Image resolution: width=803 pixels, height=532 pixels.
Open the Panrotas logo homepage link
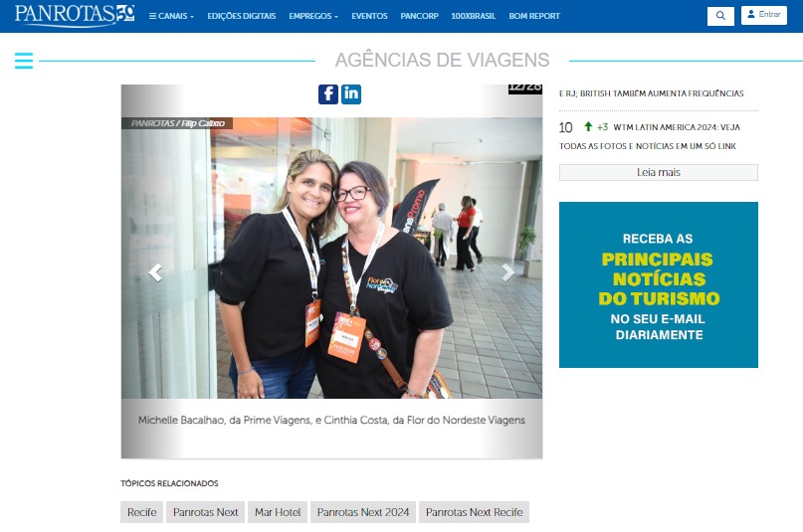(x=75, y=15)
